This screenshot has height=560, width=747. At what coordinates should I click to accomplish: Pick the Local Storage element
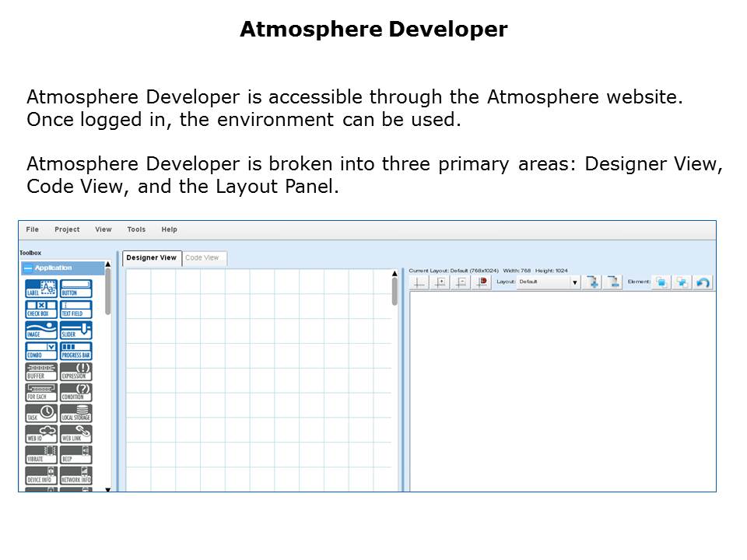click(x=76, y=413)
